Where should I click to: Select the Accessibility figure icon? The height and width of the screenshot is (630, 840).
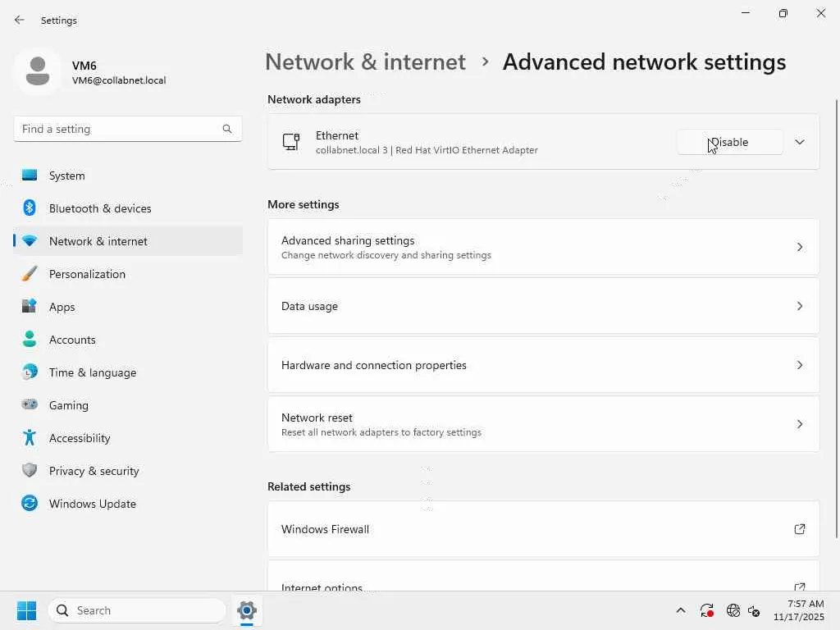click(x=30, y=438)
